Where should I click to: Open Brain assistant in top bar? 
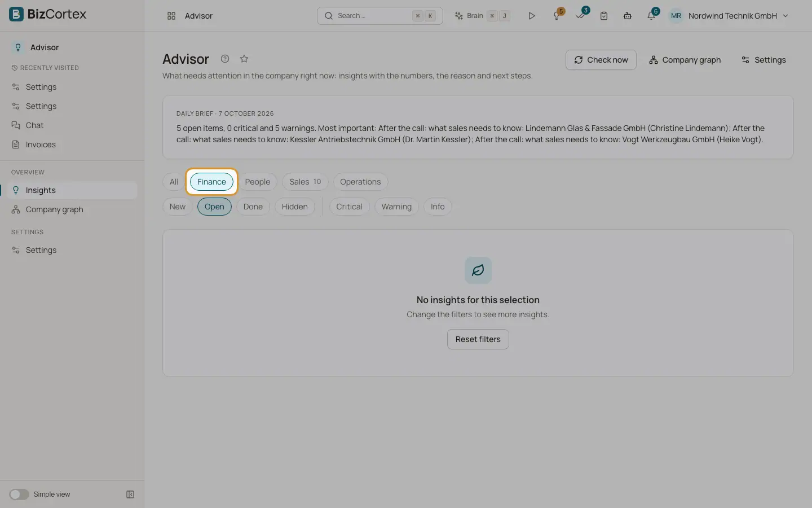482,16
